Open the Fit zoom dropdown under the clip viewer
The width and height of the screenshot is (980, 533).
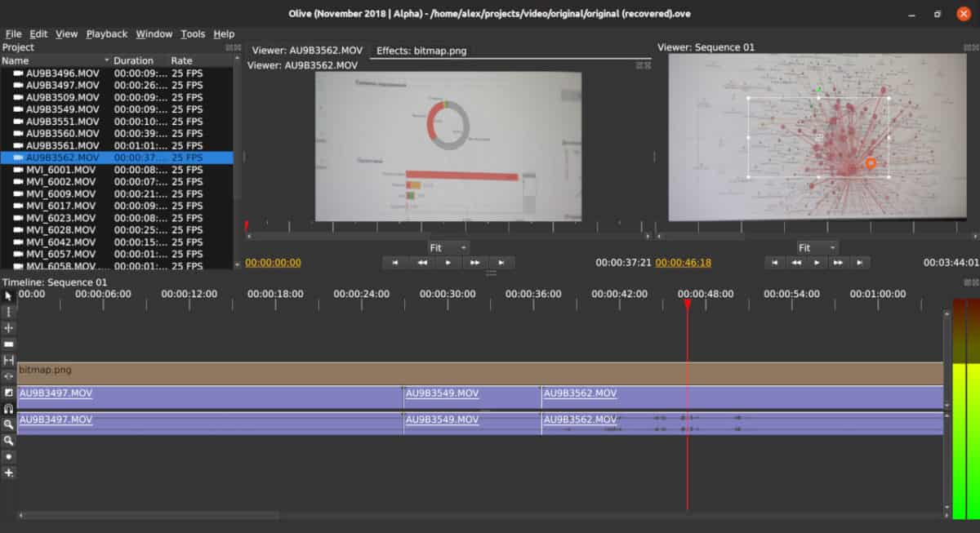point(448,247)
